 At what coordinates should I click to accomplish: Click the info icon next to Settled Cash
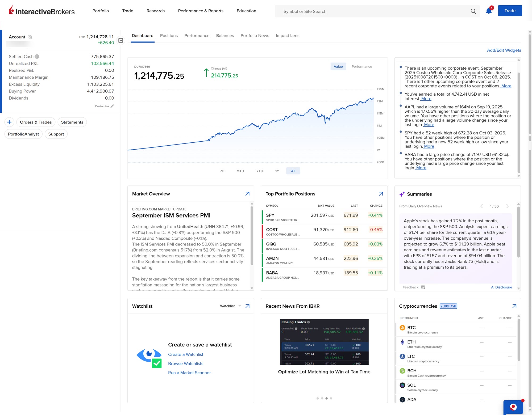coord(37,56)
